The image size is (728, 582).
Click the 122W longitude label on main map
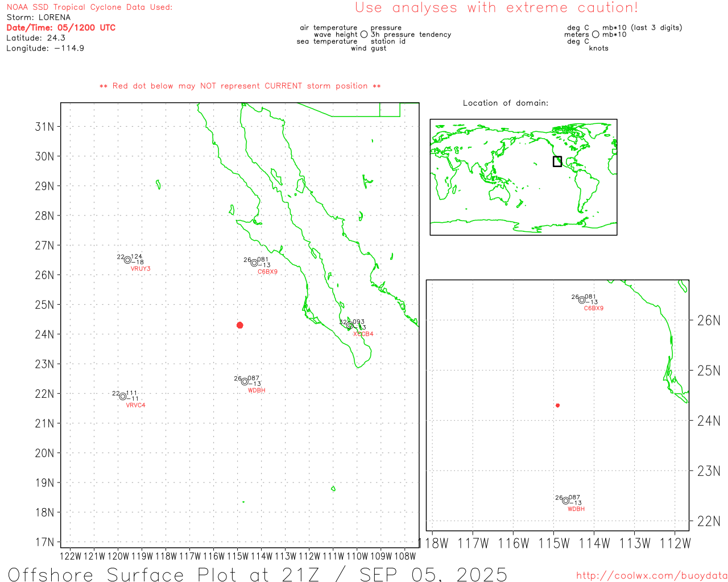(70, 556)
